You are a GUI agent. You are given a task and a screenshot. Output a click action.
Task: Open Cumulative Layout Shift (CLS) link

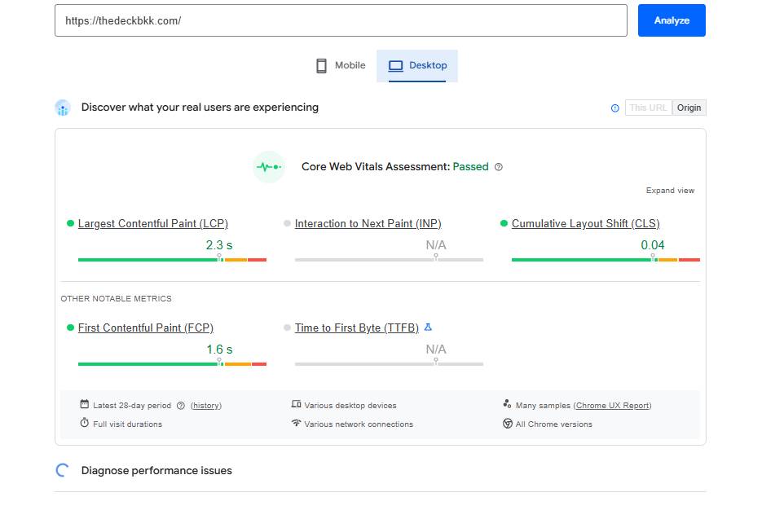click(585, 223)
